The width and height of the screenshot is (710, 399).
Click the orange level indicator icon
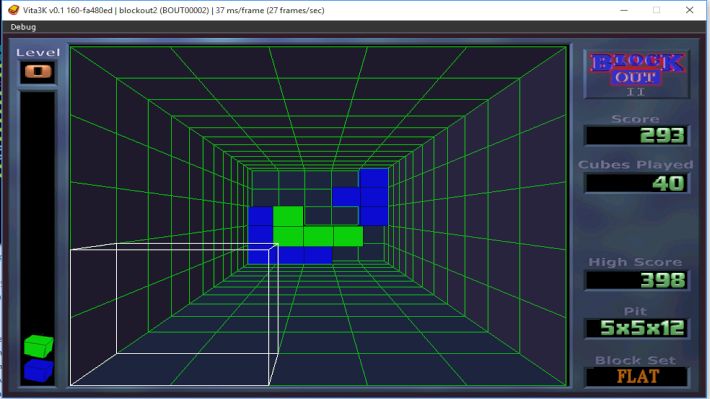pyautogui.click(x=38, y=72)
